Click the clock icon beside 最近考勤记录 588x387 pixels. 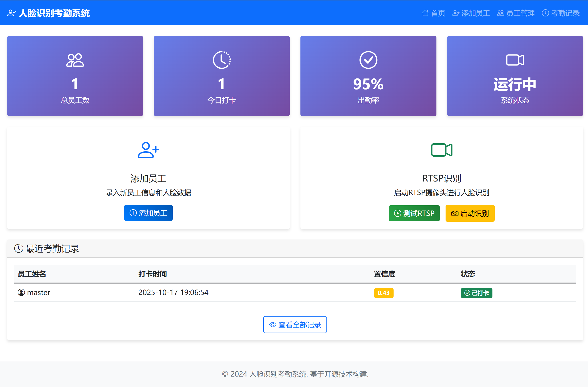pos(18,248)
